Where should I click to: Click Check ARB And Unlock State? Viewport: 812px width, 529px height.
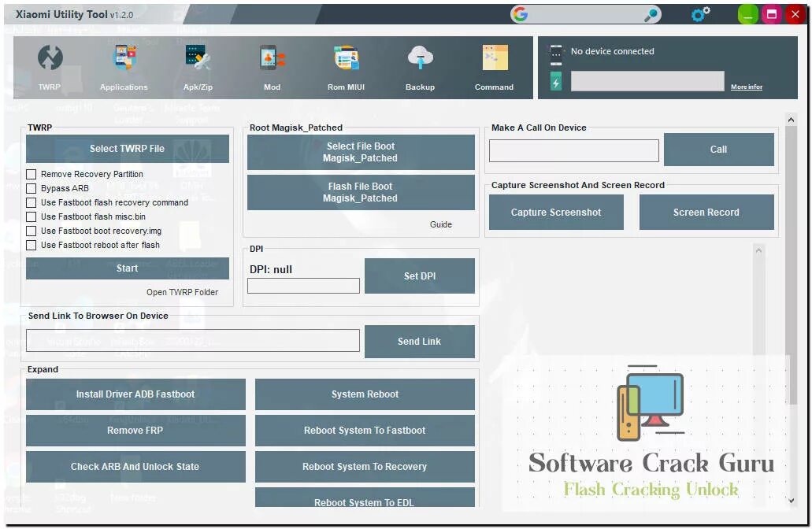[x=135, y=467]
